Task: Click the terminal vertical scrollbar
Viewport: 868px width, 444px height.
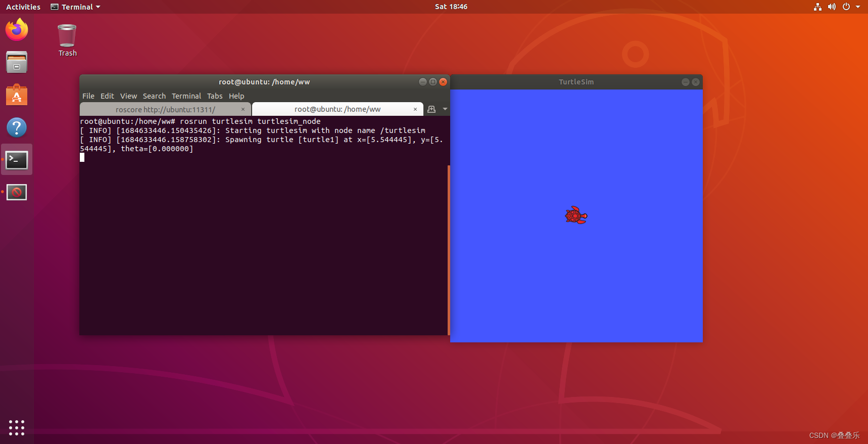Action: (x=448, y=250)
